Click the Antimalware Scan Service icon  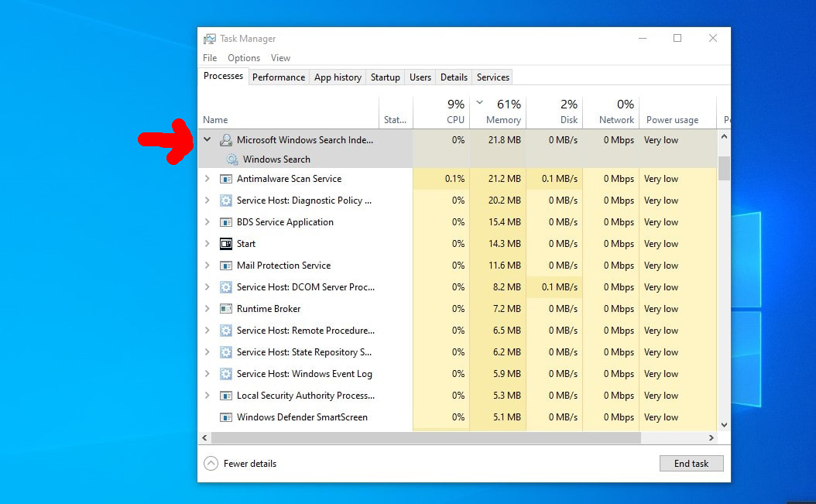coord(226,179)
